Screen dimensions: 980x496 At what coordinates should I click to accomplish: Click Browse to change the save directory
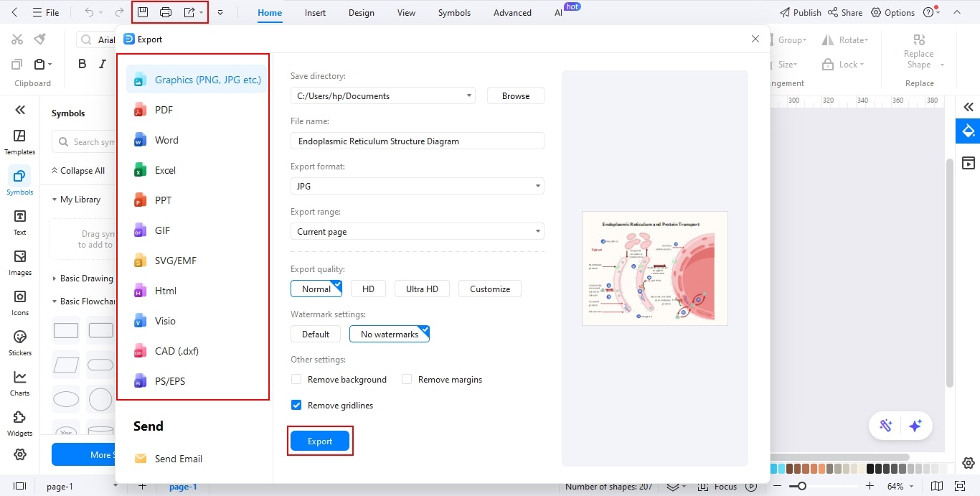(x=515, y=95)
